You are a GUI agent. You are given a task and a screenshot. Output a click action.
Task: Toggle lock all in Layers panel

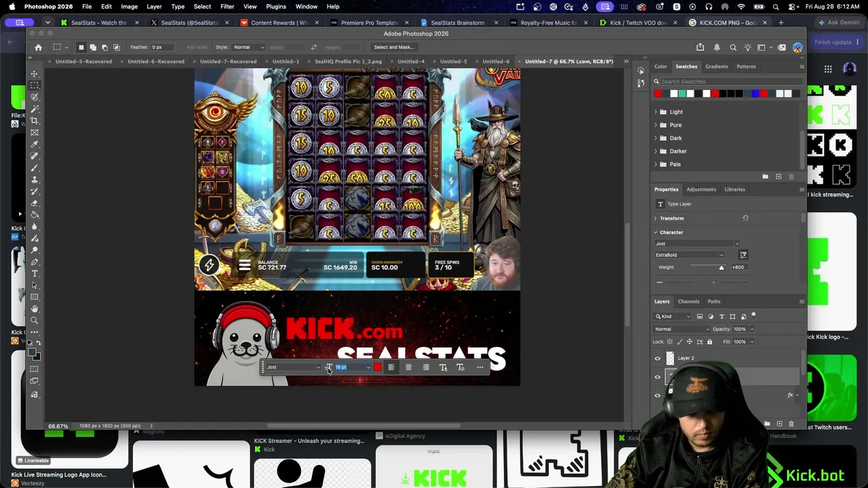click(711, 342)
